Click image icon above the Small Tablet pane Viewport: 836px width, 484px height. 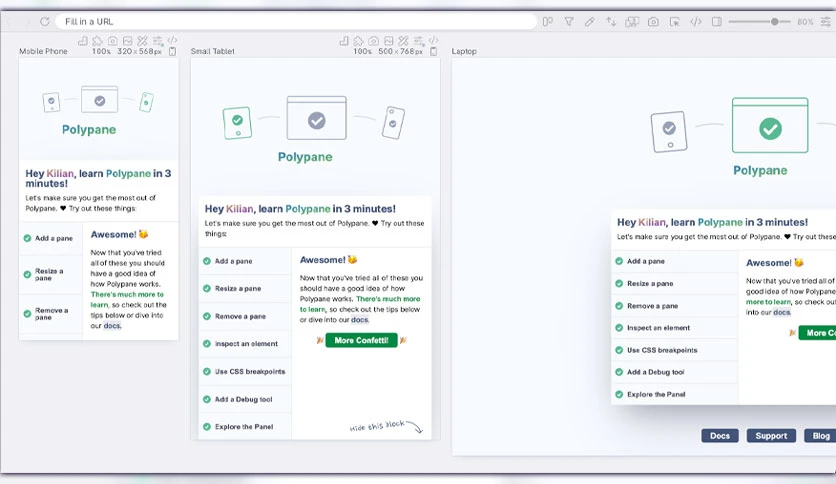tap(389, 41)
